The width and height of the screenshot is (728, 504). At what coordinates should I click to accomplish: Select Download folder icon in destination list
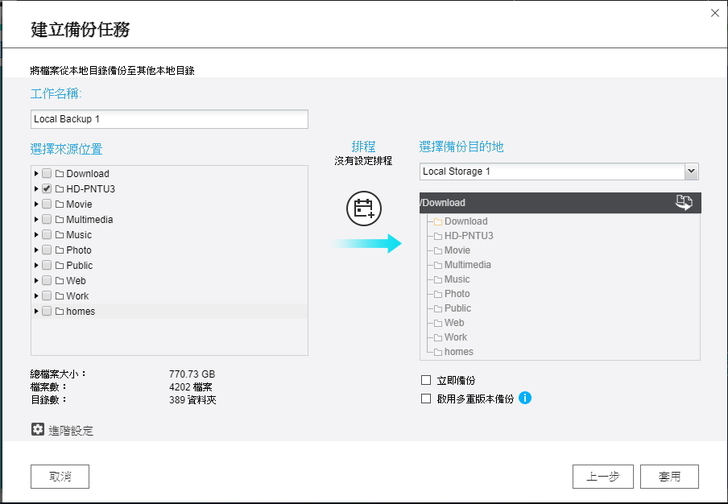click(x=437, y=222)
